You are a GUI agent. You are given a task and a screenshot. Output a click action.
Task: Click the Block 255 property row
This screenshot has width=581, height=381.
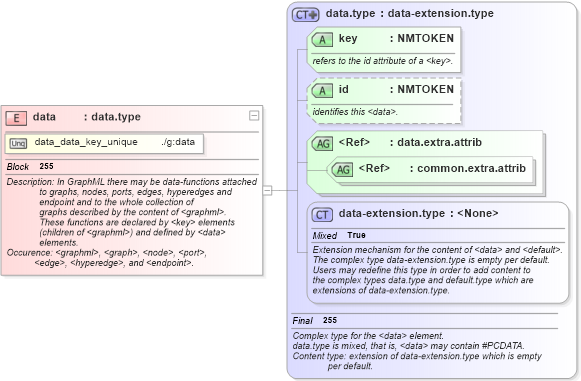coord(132,166)
